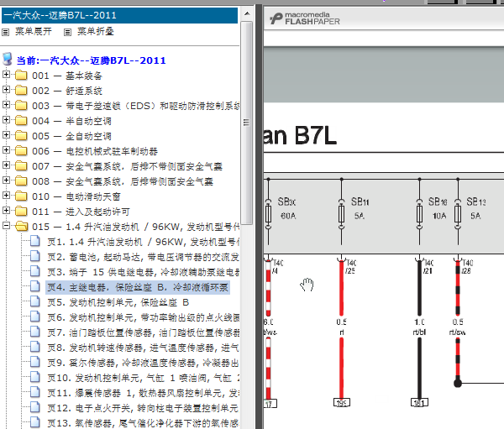Image resolution: width=504 pixels, height=429 pixels.
Task: Open 页10. 发动机控制单元, 气缸1喷油阀
Action: (x=143, y=378)
